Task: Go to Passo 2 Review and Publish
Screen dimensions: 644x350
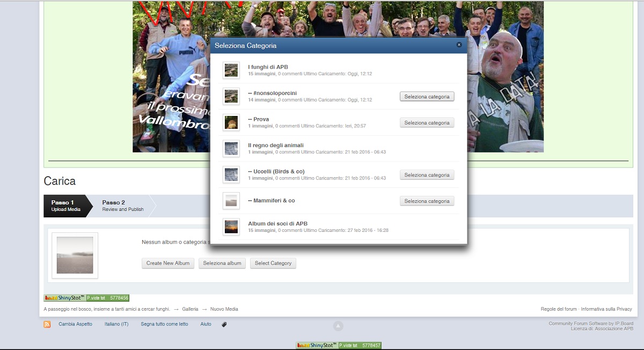Action: point(123,206)
